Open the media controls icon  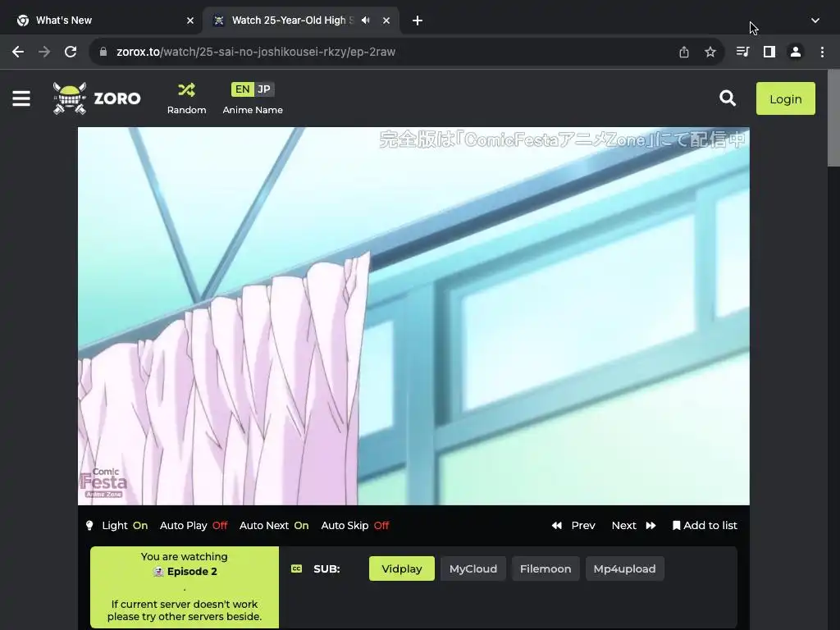pos(742,52)
